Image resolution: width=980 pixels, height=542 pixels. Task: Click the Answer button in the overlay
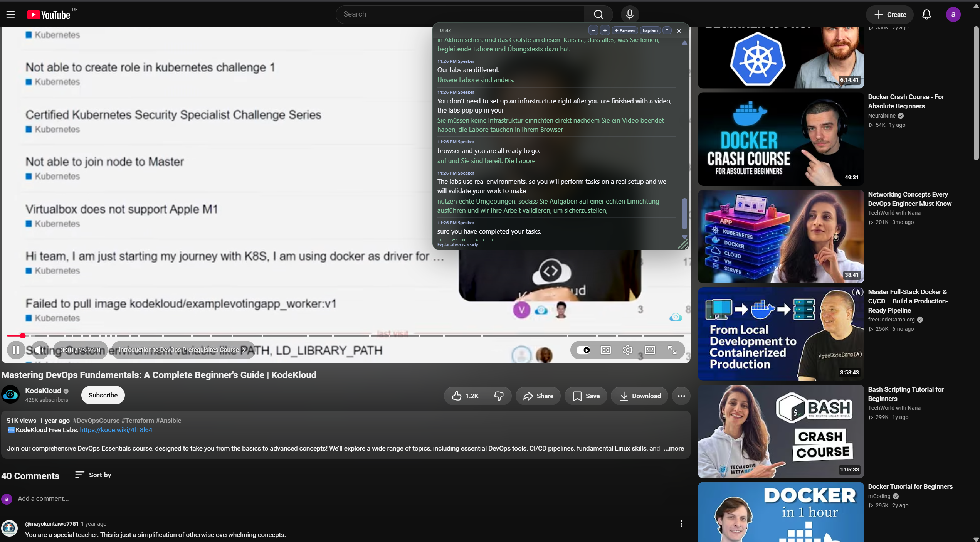[x=625, y=30]
